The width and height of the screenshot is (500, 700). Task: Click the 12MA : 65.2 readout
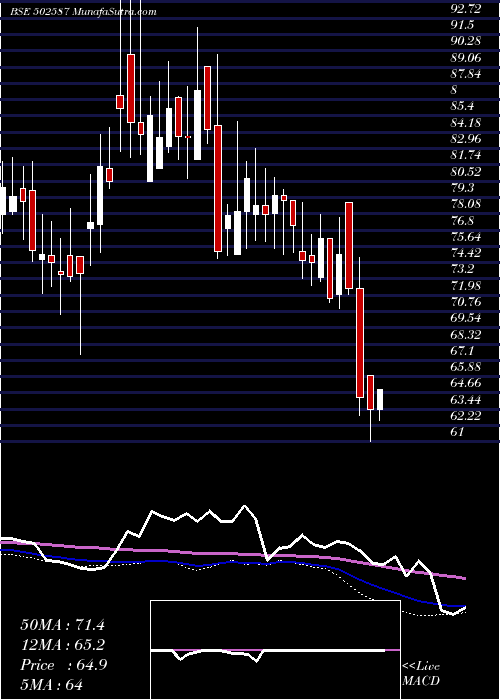click(62, 645)
